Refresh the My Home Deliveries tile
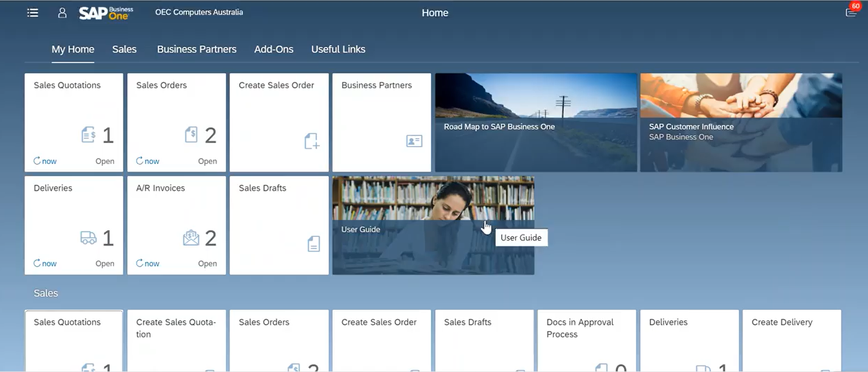Screen dimensions: 868x372 pyautogui.click(x=45, y=264)
